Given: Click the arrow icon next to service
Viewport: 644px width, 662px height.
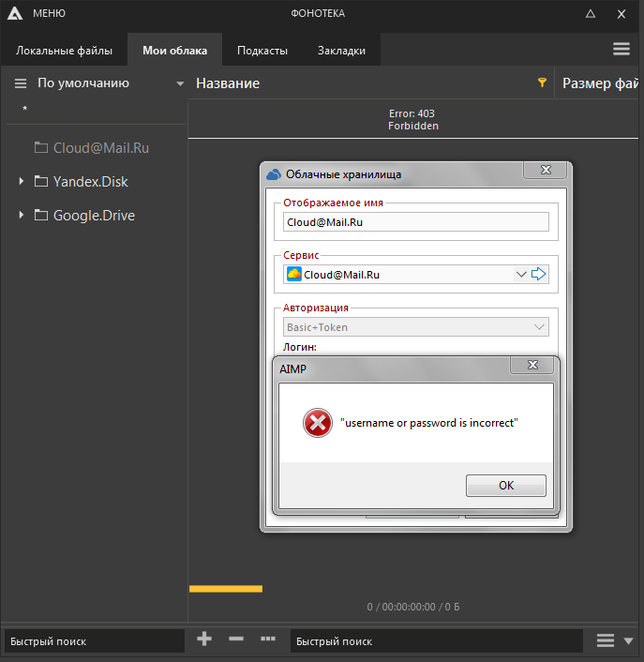Looking at the screenshot, I should click(x=539, y=275).
